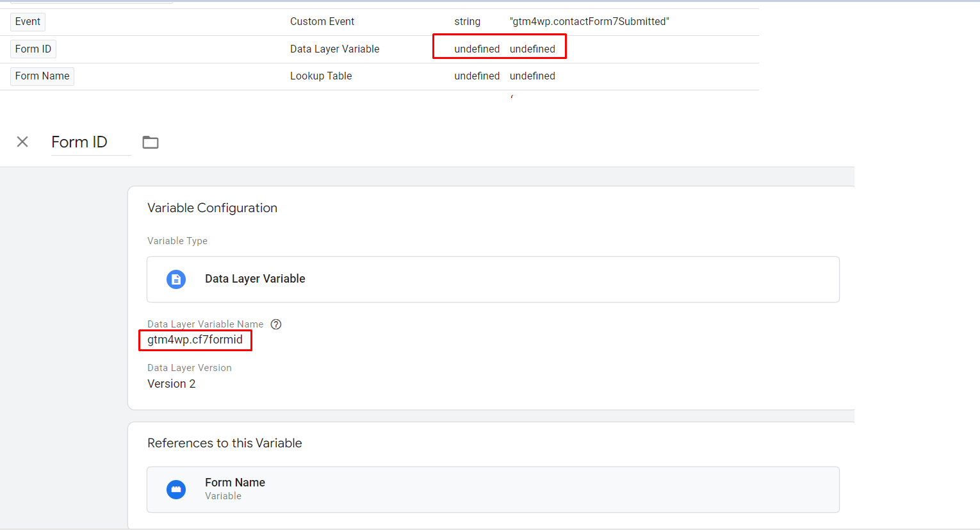Screen dimensions: 980x530
Task: Click the Data Layer Variable type icon
Action: [176, 279]
